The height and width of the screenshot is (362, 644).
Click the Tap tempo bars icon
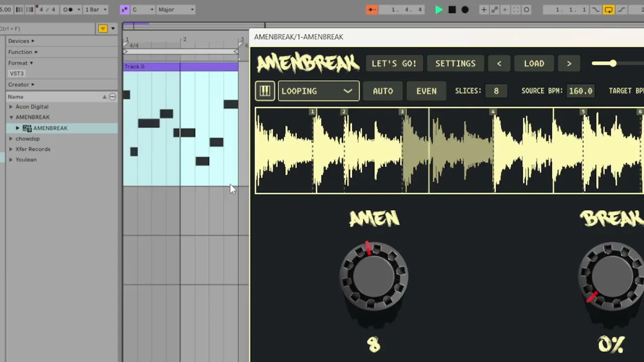tap(19, 10)
